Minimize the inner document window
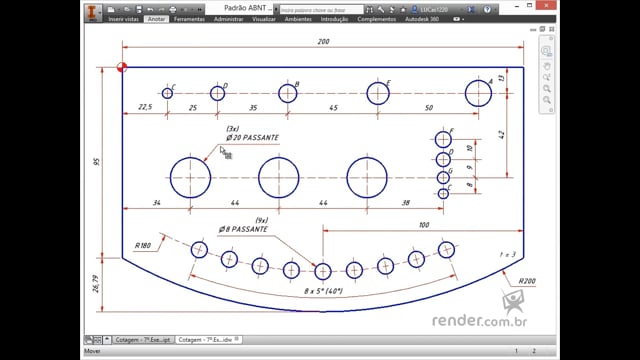 pyautogui.click(x=533, y=30)
